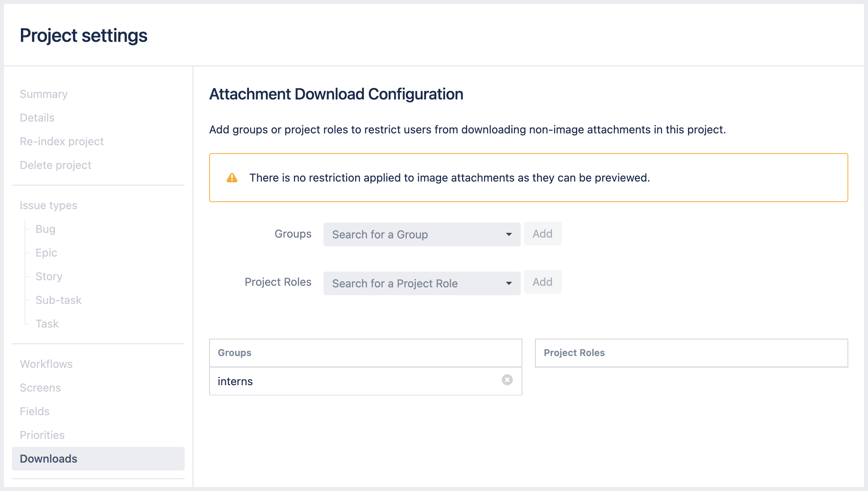Open the Sub-task issue type settings

tap(58, 300)
